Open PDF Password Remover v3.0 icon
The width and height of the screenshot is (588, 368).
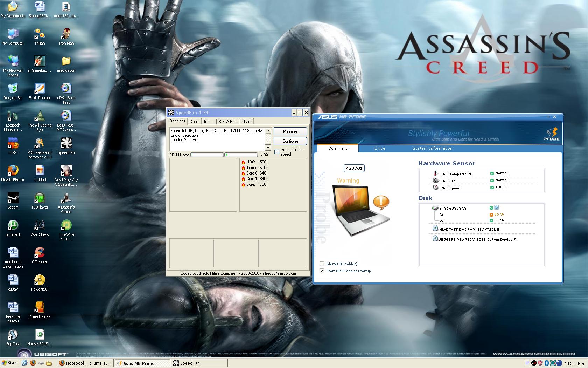(40, 148)
